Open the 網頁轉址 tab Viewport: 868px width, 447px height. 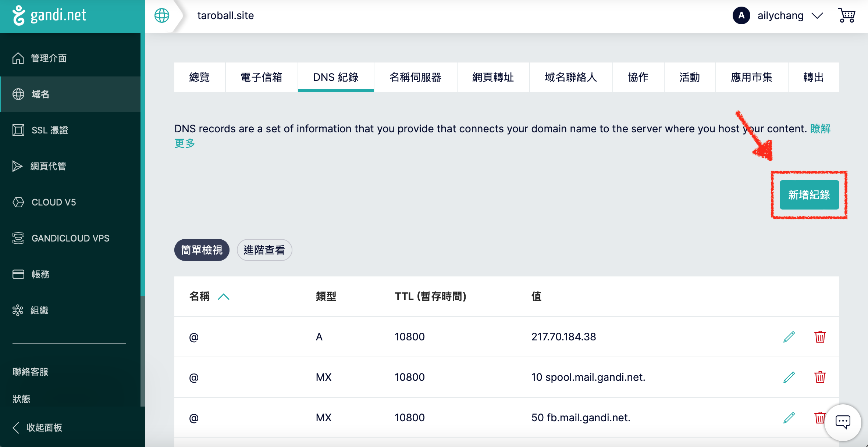click(x=493, y=77)
